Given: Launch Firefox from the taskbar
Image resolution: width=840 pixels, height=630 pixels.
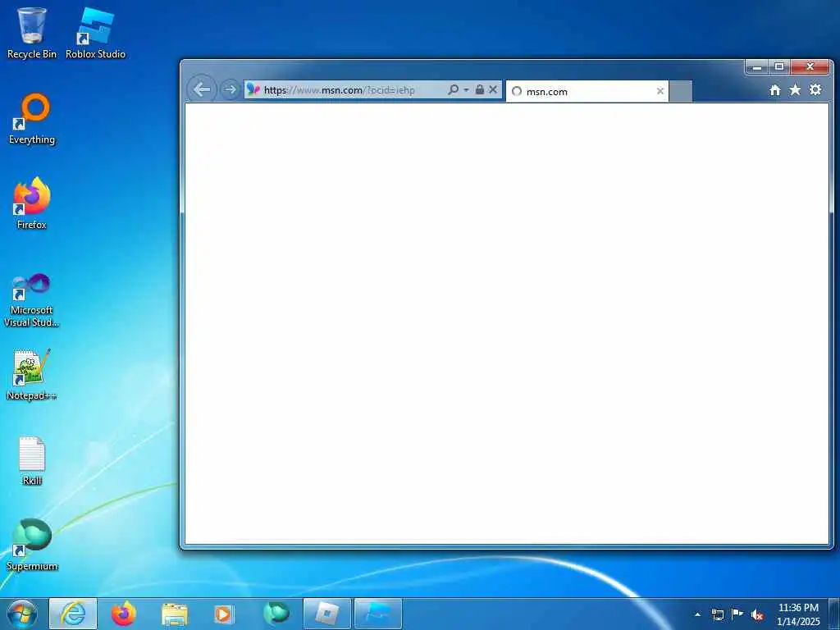Looking at the screenshot, I should 123,614.
